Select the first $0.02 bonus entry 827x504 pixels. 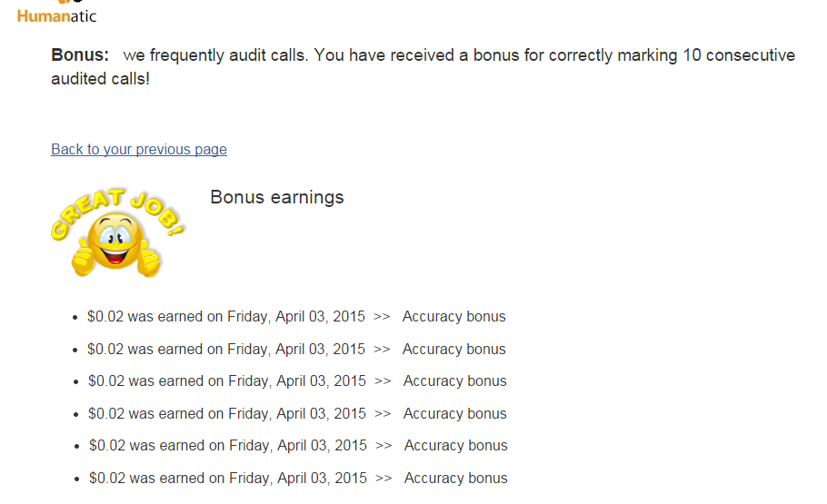[x=226, y=317]
